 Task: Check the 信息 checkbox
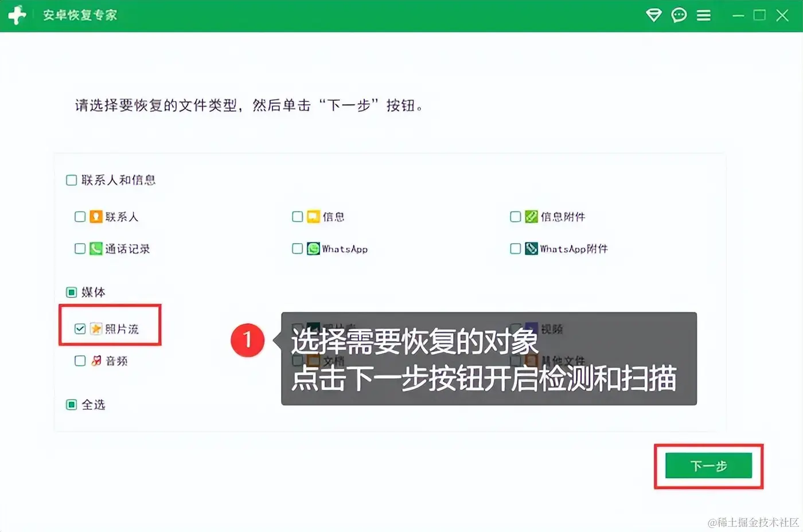coord(297,217)
